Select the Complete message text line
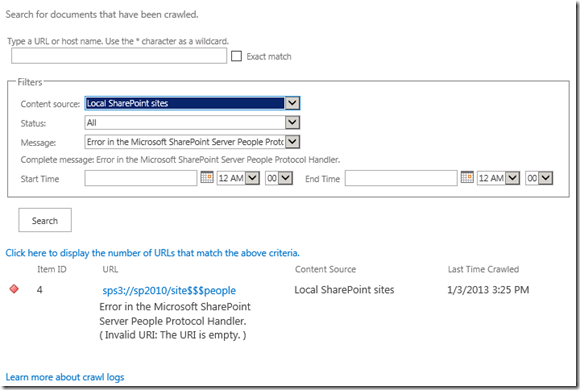The height and width of the screenshot is (390, 580). [180, 160]
